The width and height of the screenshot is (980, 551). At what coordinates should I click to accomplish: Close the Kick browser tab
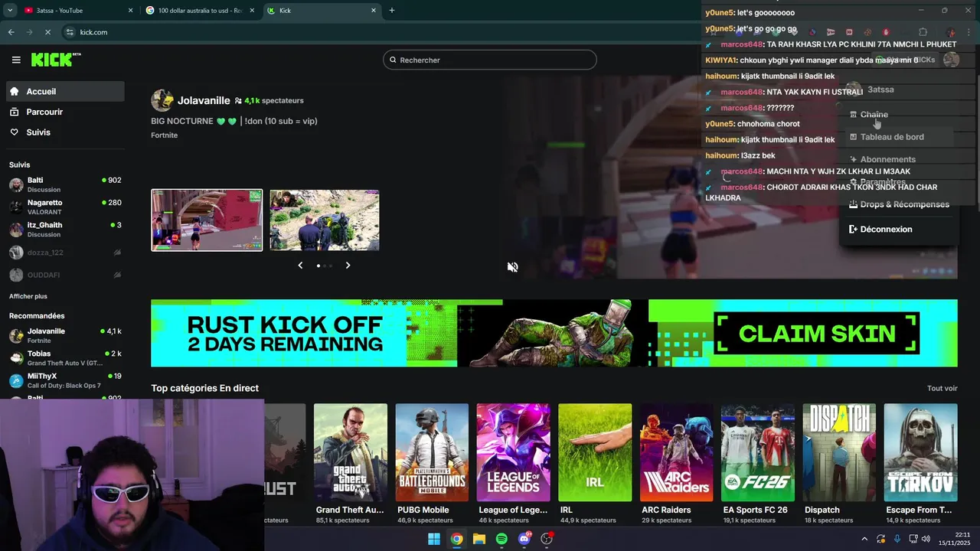click(x=374, y=11)
